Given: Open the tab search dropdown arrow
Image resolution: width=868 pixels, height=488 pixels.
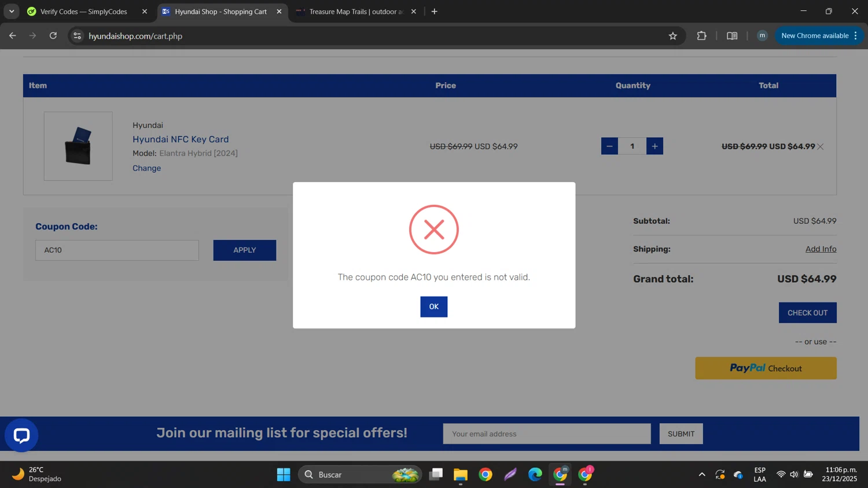Looking at the screenshot, I should [12, 12].
